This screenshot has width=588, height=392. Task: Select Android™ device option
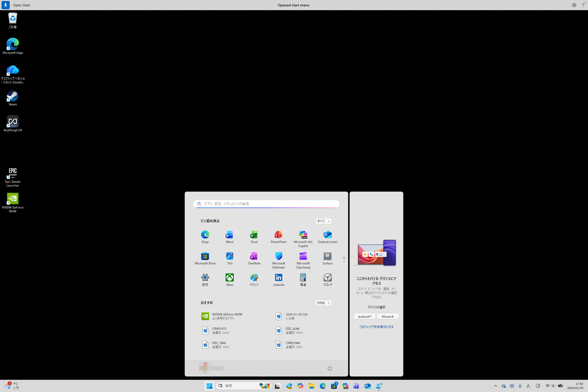click(x=364, y=316)
